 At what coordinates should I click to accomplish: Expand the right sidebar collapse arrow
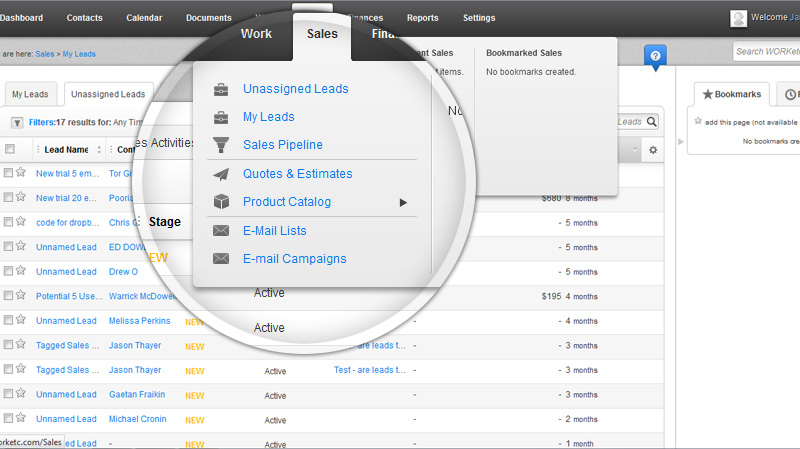[x=681, y=141]
